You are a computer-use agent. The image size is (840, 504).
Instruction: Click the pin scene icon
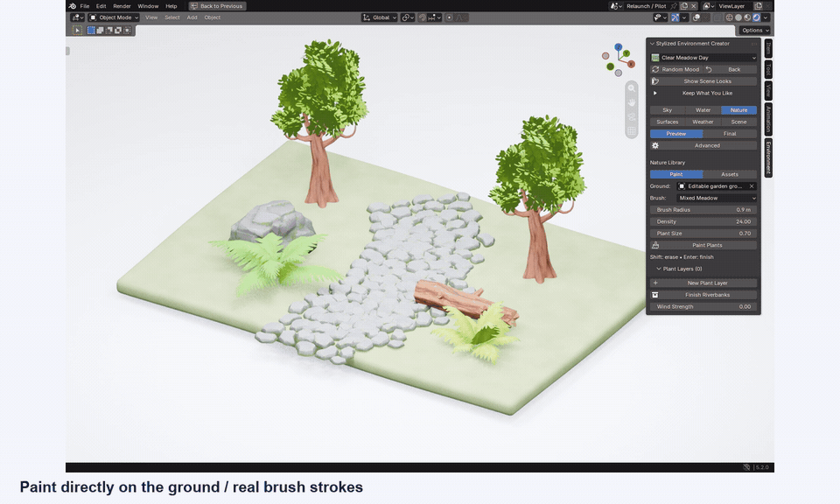[674, 6]
